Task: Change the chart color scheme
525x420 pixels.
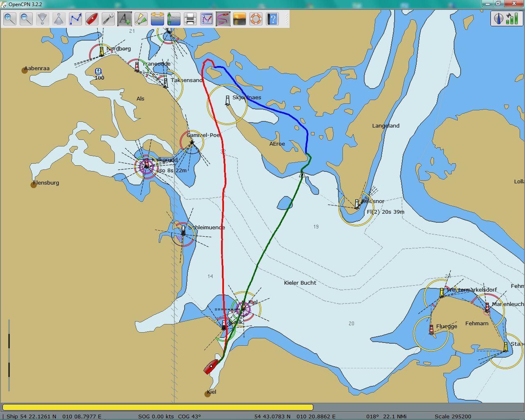Action: click(240, 19)
